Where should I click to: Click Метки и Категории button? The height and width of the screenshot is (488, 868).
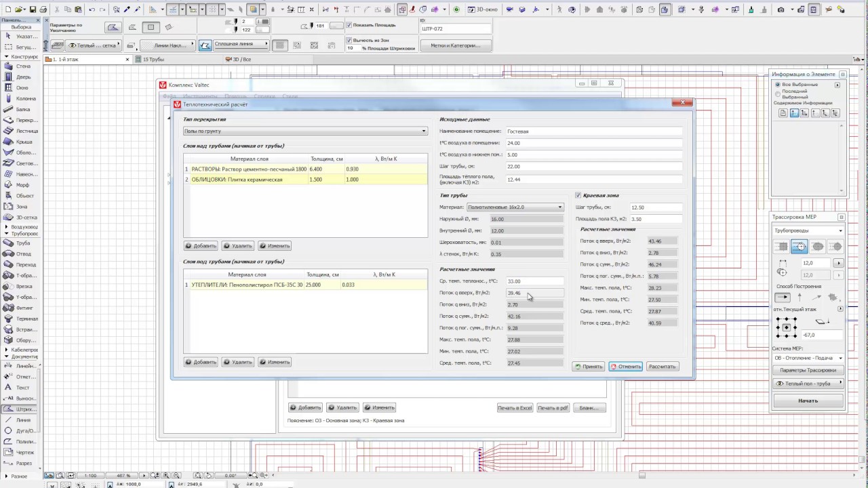pyautogui.click(x=455, y=45)
